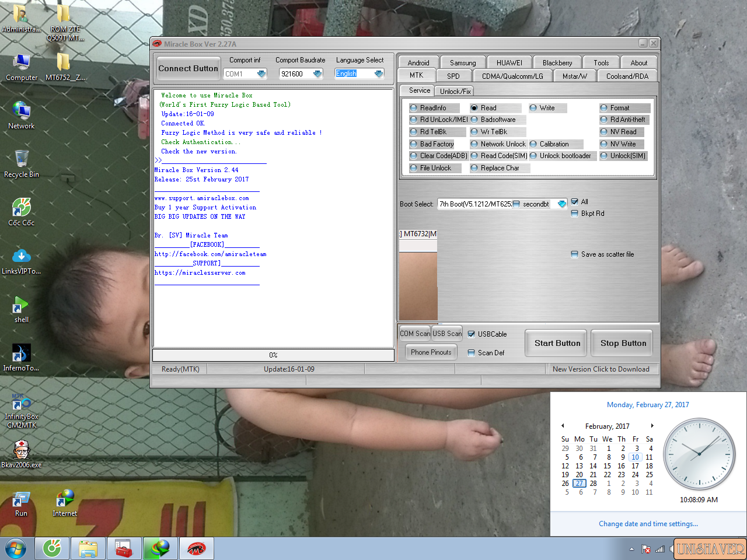
Task: Enable Scan Def checkbox
Action: pyautogui.click(x=472, y=353)
